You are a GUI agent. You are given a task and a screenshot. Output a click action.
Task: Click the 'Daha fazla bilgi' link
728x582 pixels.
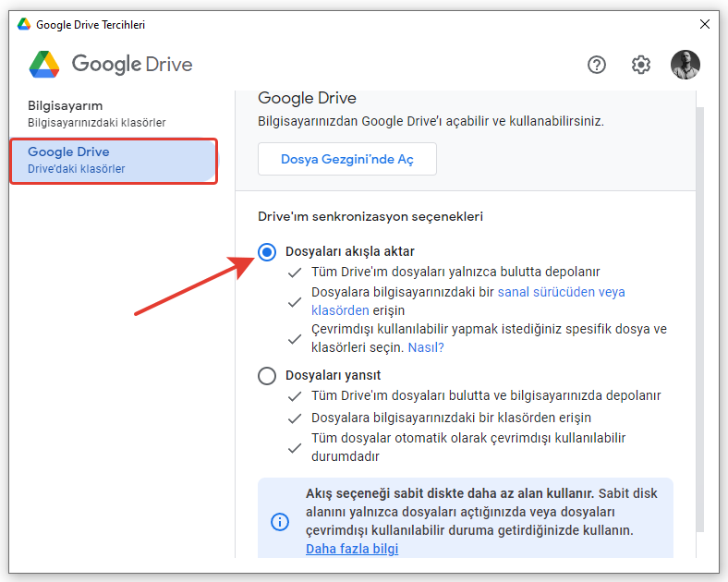point(352,549)
